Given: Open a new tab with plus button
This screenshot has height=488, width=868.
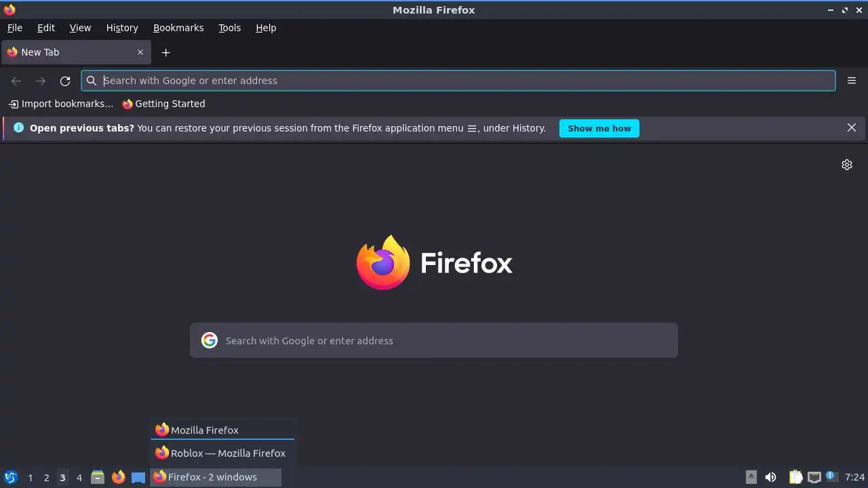Looking at the screenshot, I should (165, 52).
